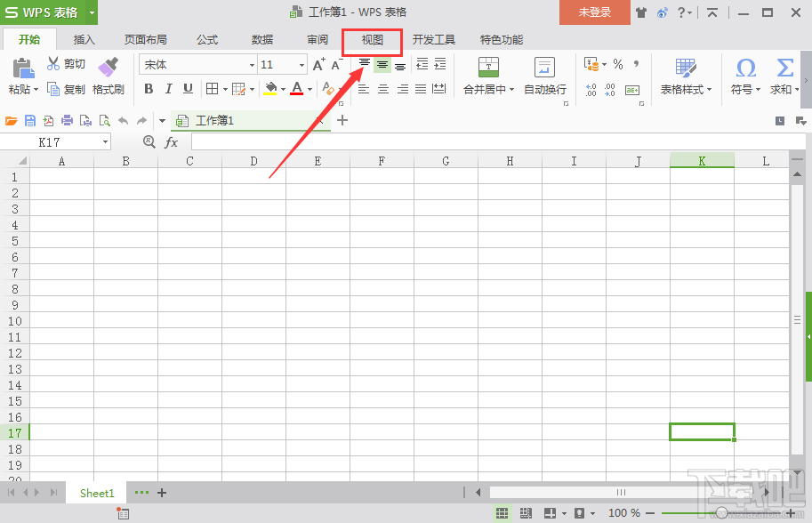Viewport: 812px width, 523px height.
Task: Apply underline formatting
Action: coord(188,88)
